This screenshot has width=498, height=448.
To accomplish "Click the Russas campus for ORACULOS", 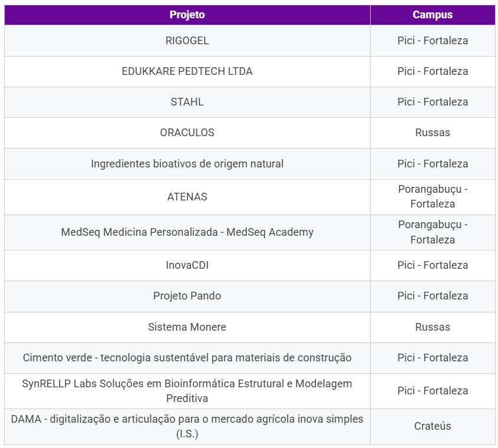I will (x=433, y=133).
